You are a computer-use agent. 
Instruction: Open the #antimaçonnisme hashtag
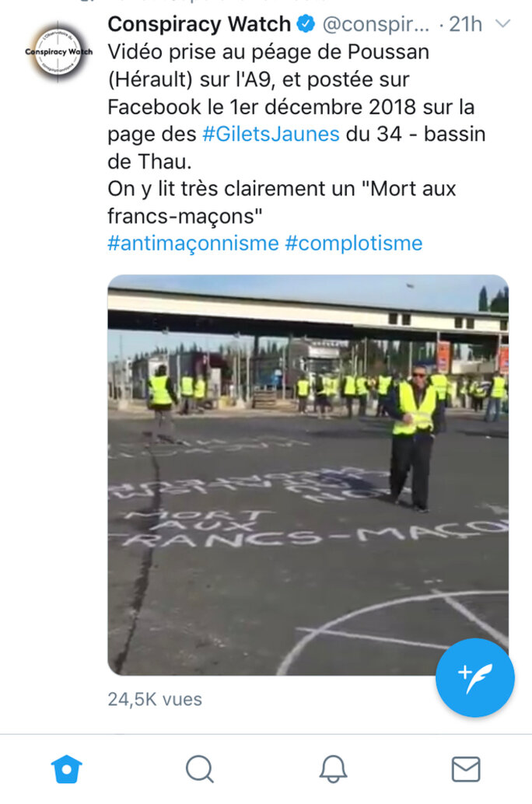(193, 243)
